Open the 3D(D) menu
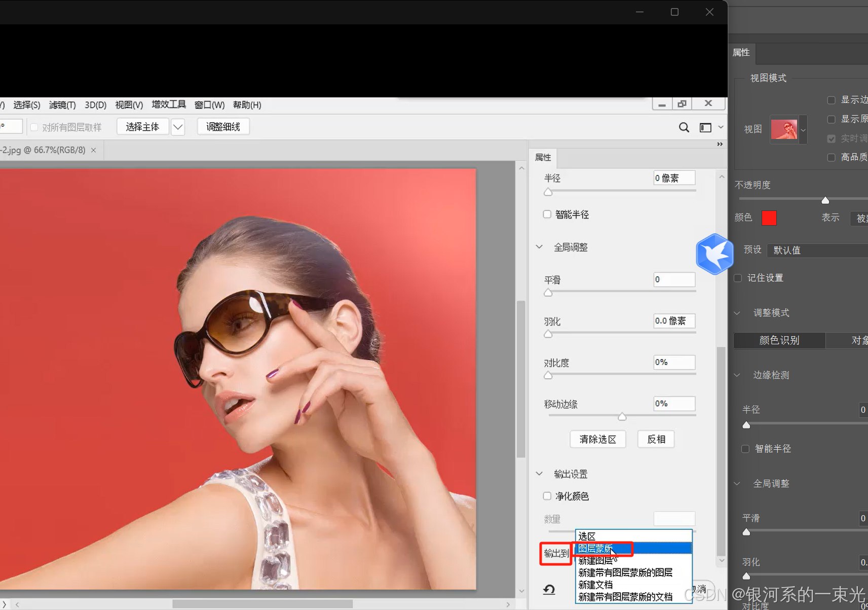Image resolution: width=868 pixels, height=610 pixels. [x=96, y=105]
